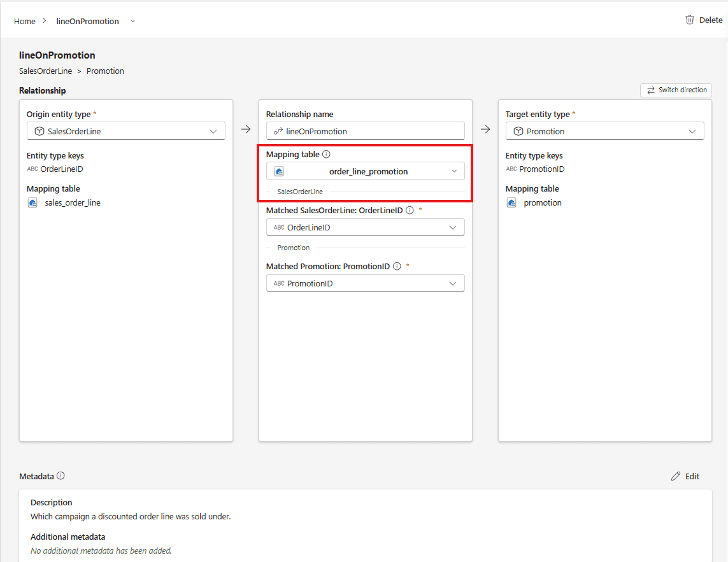Viewport: 728px width, 562px height.
Task: Click the Delete trash icon
Action: point(690,20)
